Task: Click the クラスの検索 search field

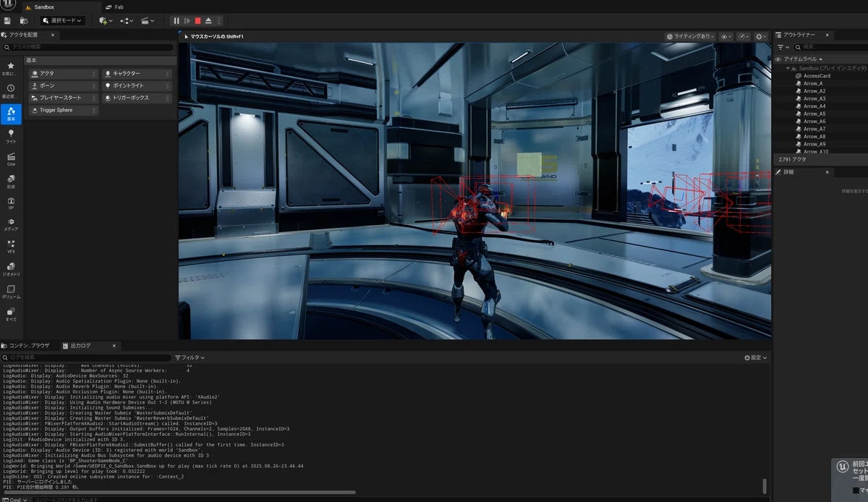Action: click(88, 47)
